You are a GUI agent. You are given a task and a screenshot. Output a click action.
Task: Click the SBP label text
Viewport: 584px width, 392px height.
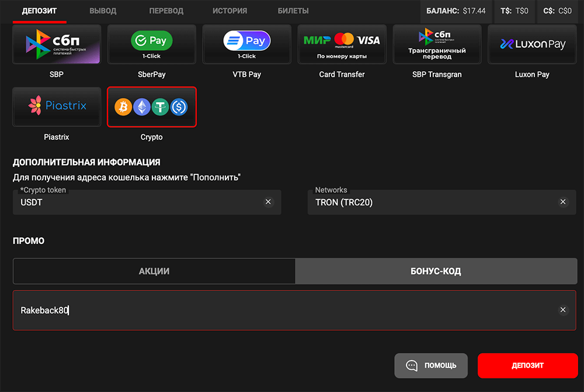pos(57,75)
